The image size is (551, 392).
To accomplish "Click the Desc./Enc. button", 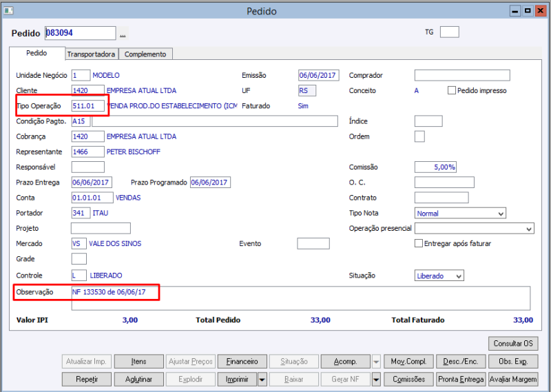I will pyautogui.click(x=461, y=362).
